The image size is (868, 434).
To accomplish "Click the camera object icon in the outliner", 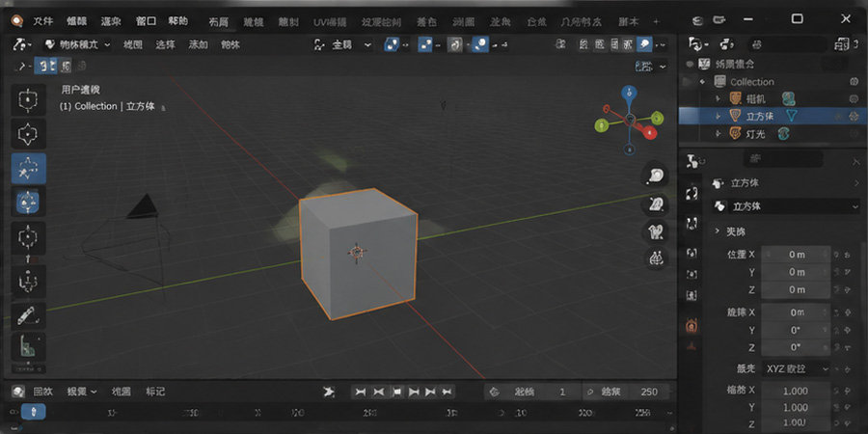I will point(736,99).
